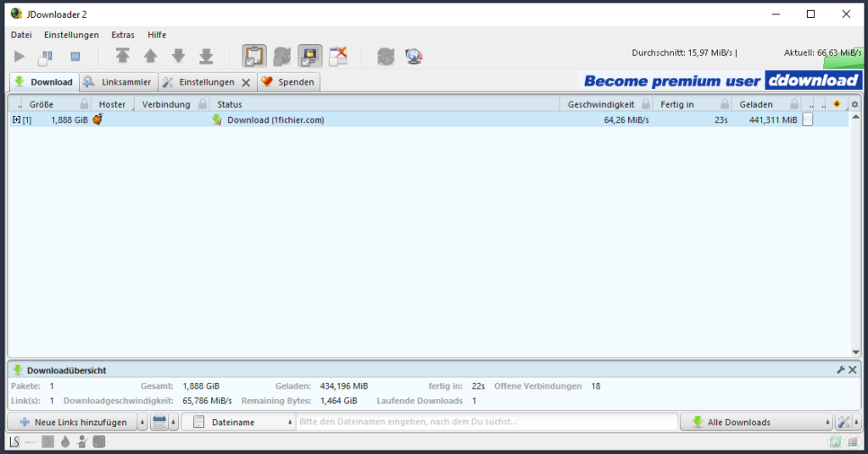The width and height of the screenshot is (868, 454).
Task: Move selection down one position
Action: coord(178,55)
